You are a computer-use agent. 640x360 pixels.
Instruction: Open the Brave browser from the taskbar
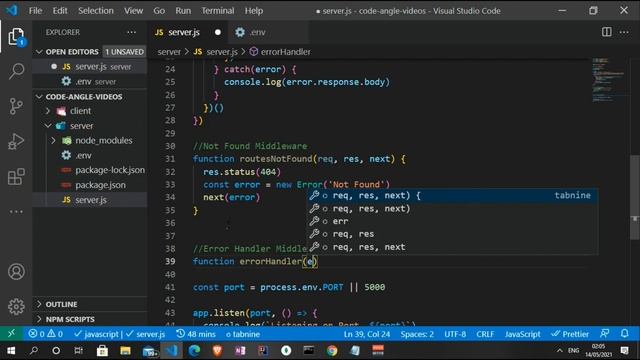click(217, 350)
